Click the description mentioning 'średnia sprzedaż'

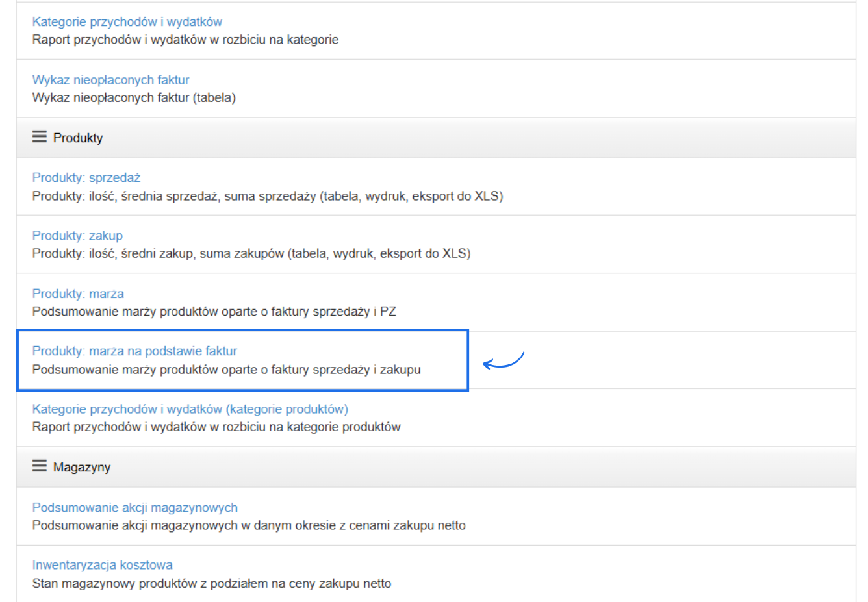[268, 196]
